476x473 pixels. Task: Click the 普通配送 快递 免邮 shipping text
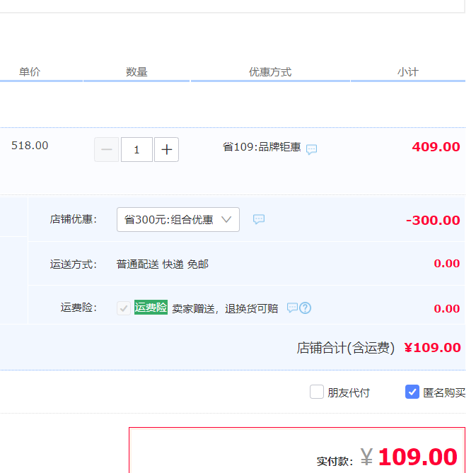coord(163,264)
